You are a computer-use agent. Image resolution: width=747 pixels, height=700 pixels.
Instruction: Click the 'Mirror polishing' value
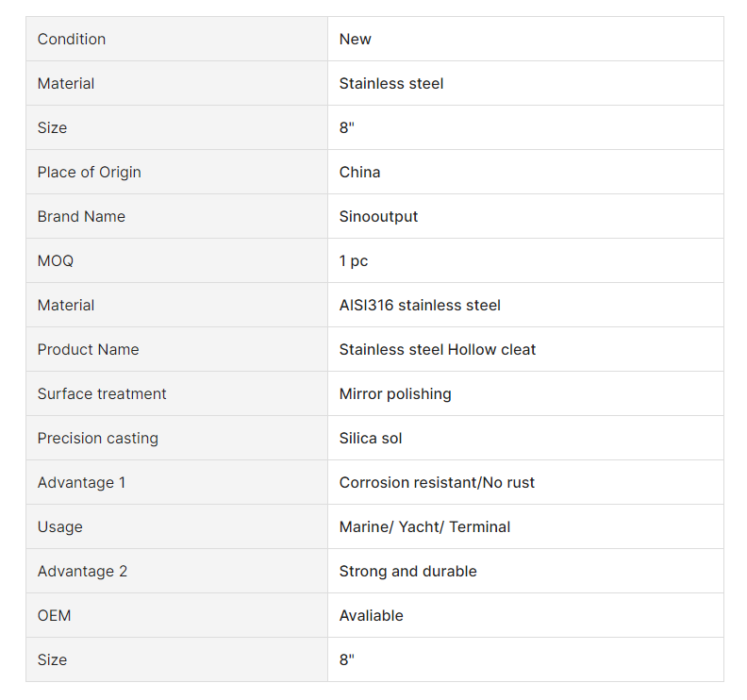tap(395, 393)
